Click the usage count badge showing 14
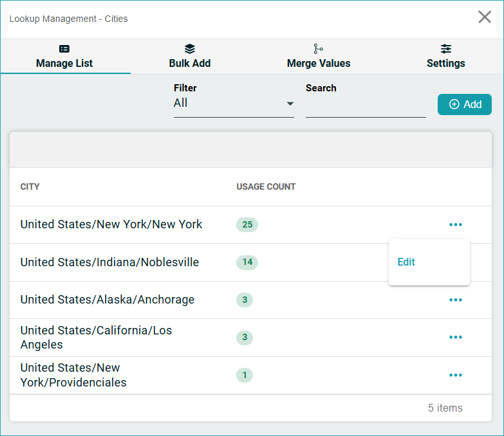 pos(247,262)
